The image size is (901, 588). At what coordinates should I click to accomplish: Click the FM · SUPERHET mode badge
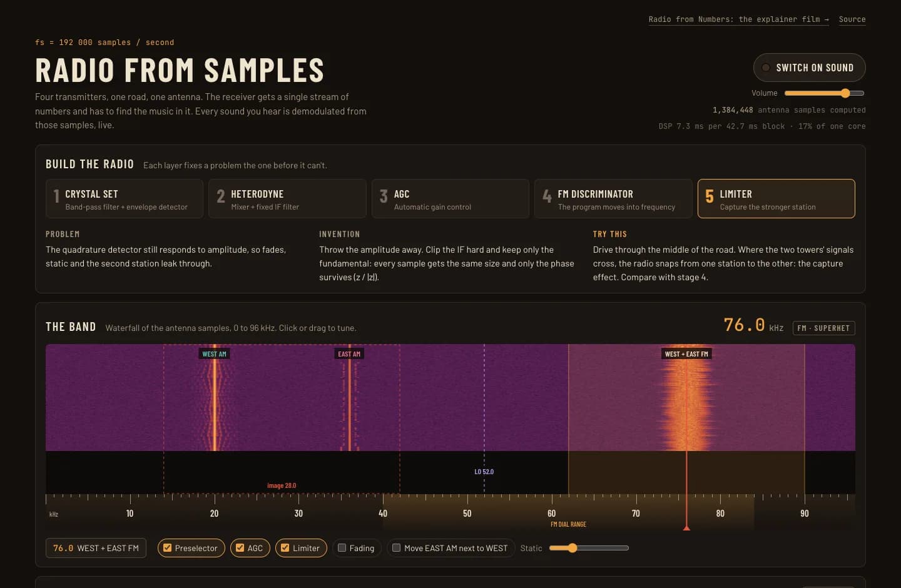(x=823, y=328)
